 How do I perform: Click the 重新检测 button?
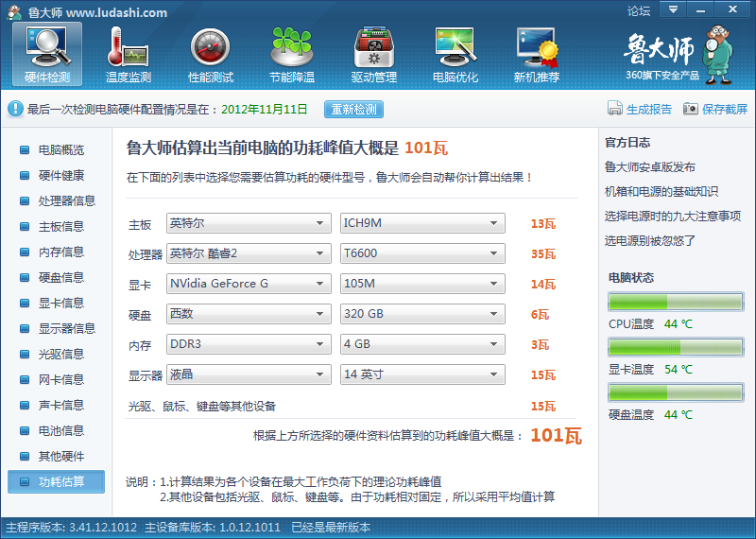353,109
